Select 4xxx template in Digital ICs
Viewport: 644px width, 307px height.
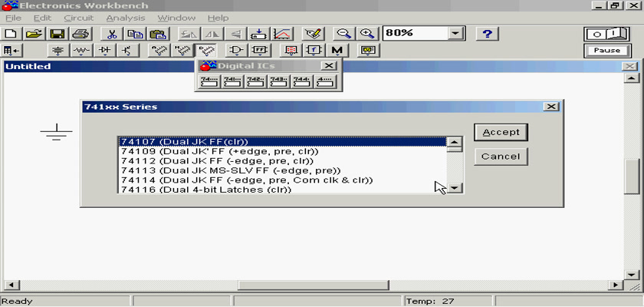(326, 81)
